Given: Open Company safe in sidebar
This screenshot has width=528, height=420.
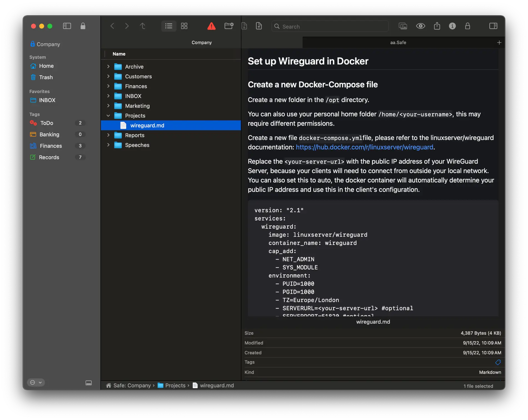Looking at the screenshot, I should tap(45, 44).
